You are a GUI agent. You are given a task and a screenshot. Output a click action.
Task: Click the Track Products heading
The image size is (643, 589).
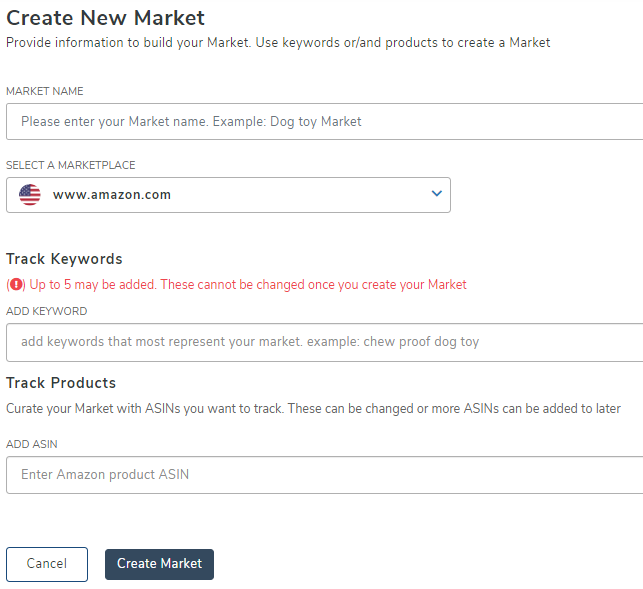(x=61, y=383)
